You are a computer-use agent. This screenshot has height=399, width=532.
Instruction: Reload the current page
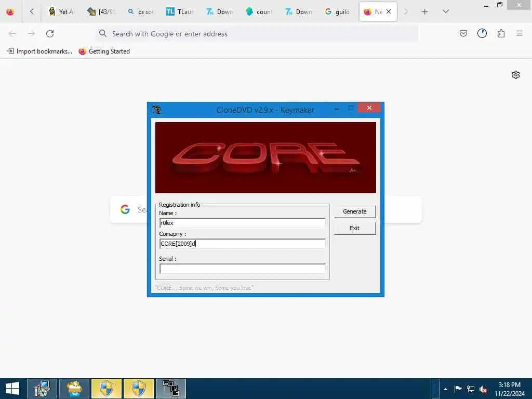click(x=50, y=34)
